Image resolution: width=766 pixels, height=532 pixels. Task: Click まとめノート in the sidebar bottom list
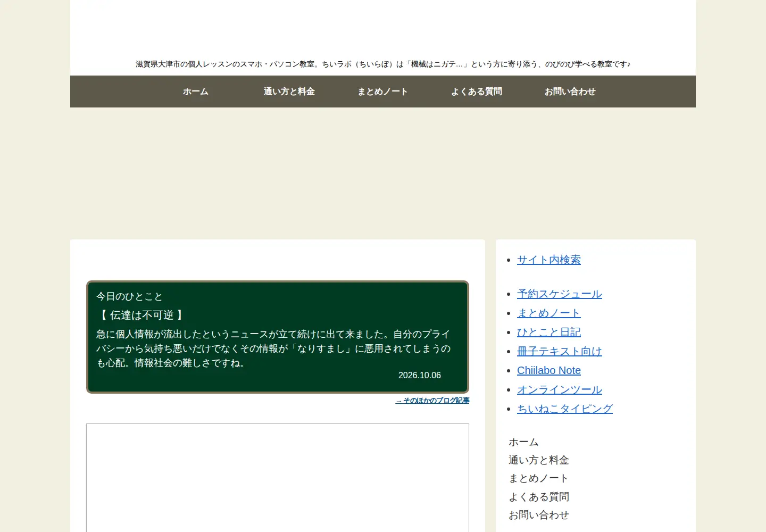coord(539,478)
